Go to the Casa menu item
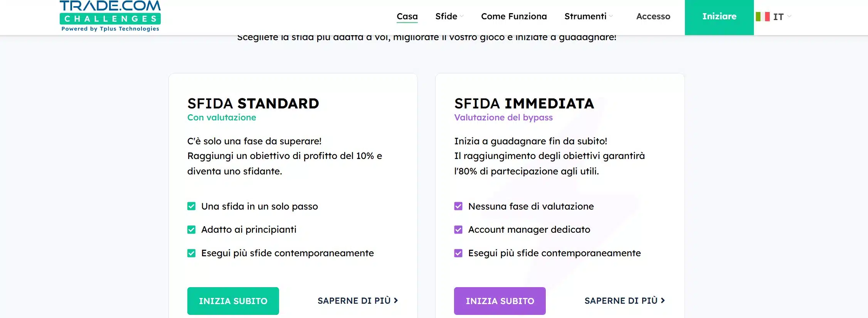The image size is (868, 318). (x=407, y=16)
